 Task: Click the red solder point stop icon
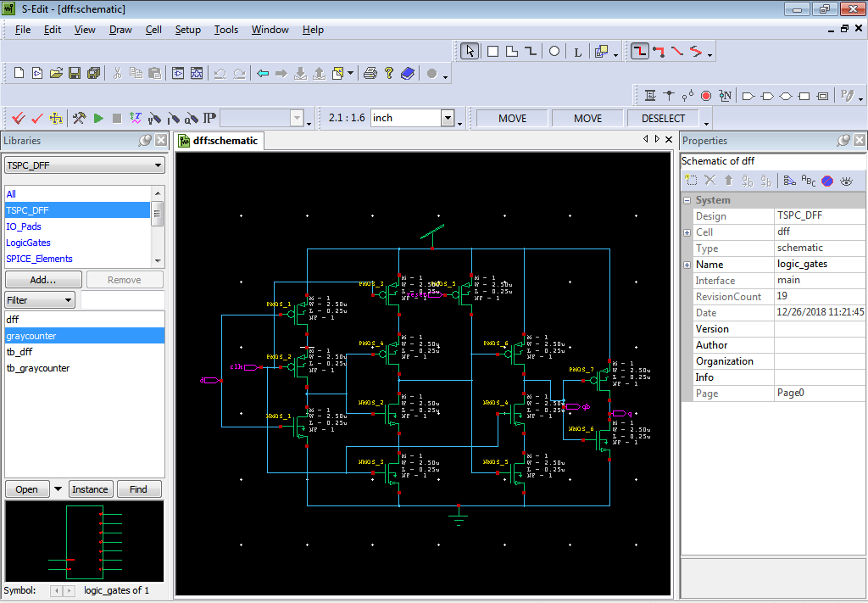[x=706, y=96]
